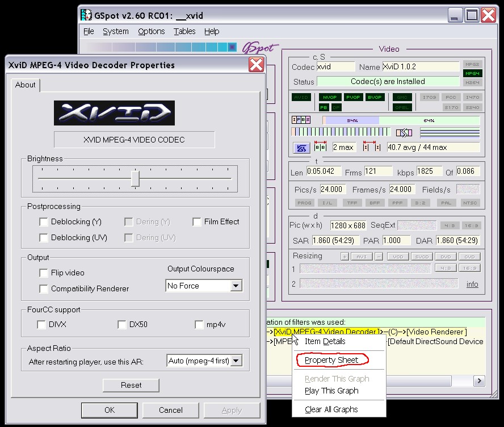504x427 pixels.
Task: Click the GSpot app icon in title bar
Action: (86, 15)
